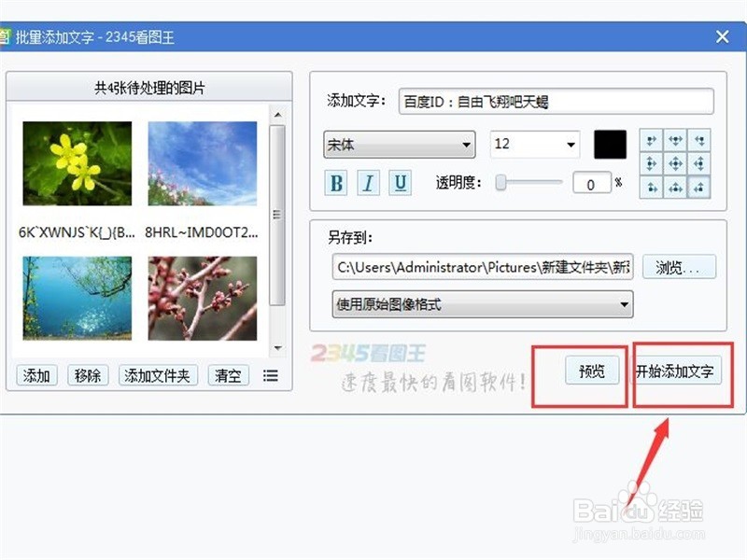
Task: Click the 浏览... button
Action: click(679, 267)
